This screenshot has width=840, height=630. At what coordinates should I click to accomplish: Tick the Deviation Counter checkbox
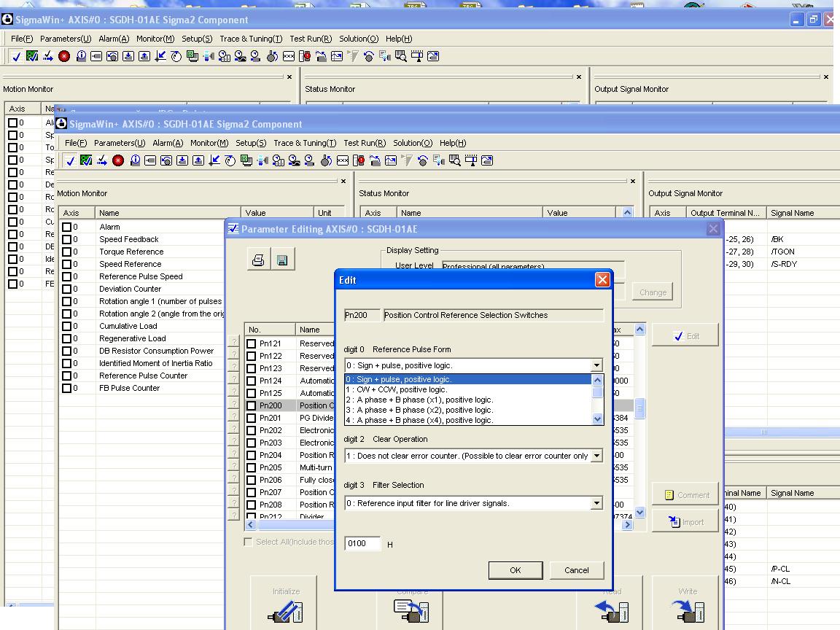[x=67, y=289]
